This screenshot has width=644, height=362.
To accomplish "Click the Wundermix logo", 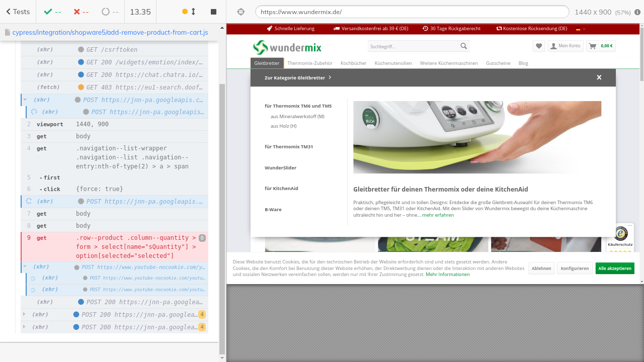I will click(287, 47).
